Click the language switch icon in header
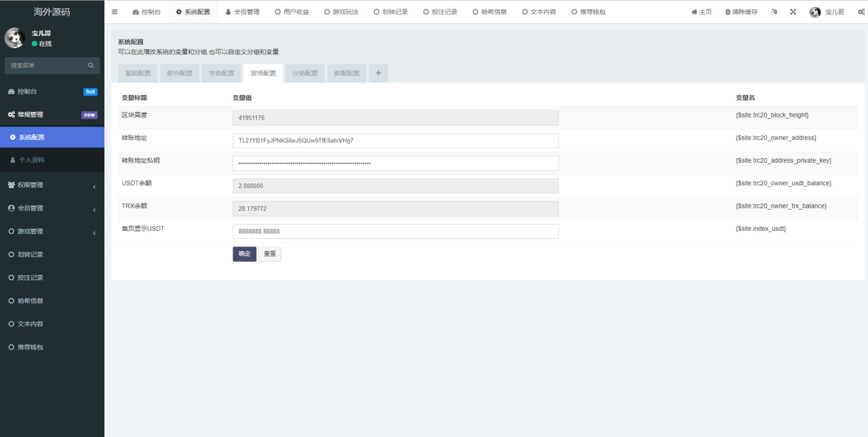 pos(774,12)
